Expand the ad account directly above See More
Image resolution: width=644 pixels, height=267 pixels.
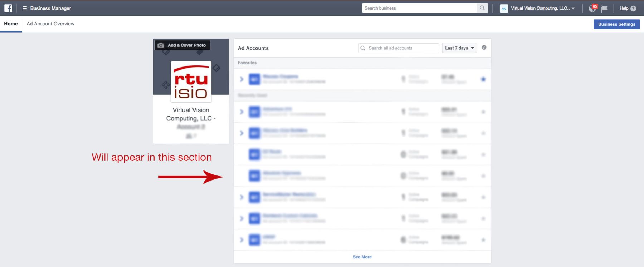point(241,239)
